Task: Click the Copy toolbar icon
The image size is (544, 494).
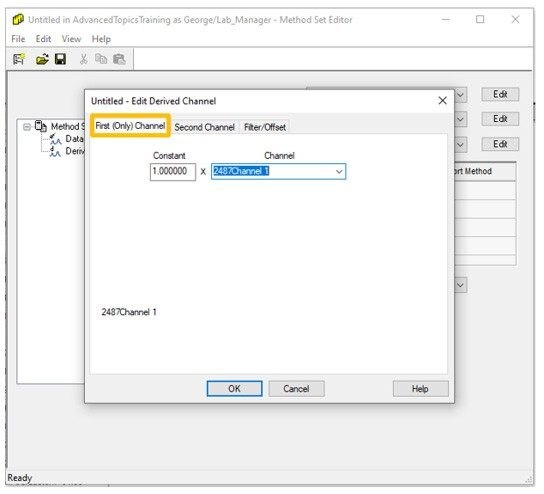Action: pos(101,59)
